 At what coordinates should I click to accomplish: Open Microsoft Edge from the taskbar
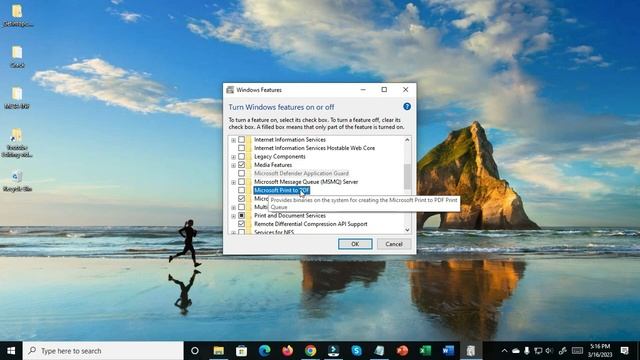(264, 351)
